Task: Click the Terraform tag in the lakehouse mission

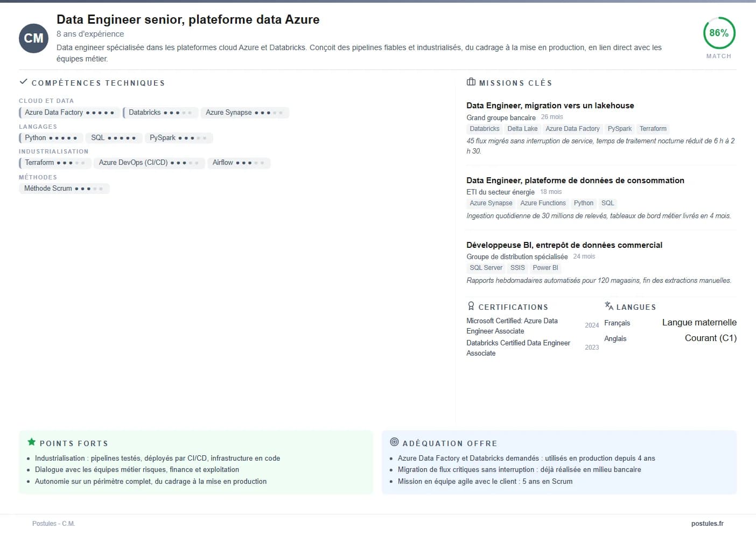Action: pos(653,129)
